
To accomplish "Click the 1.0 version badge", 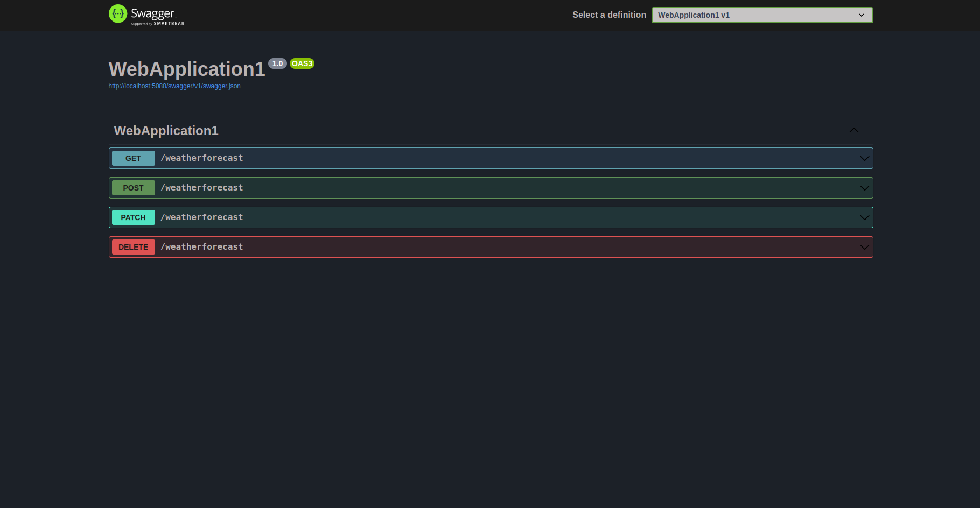I will click(277, 63).
